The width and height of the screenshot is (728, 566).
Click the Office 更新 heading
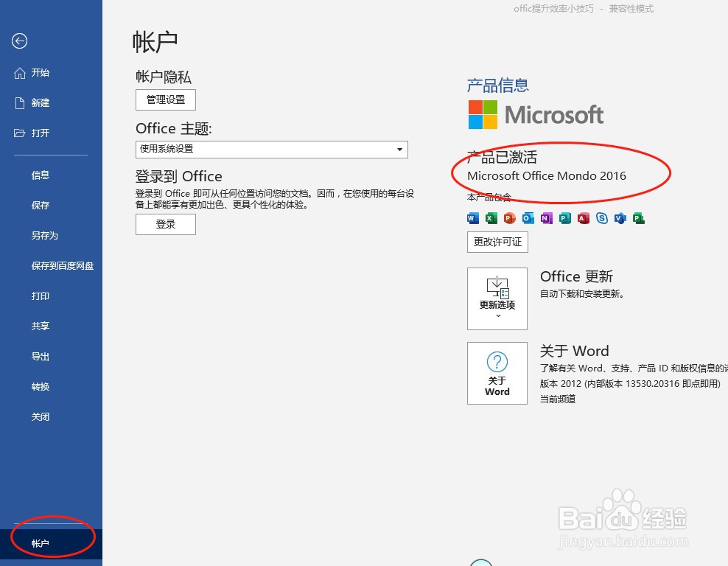click(577, 276)
